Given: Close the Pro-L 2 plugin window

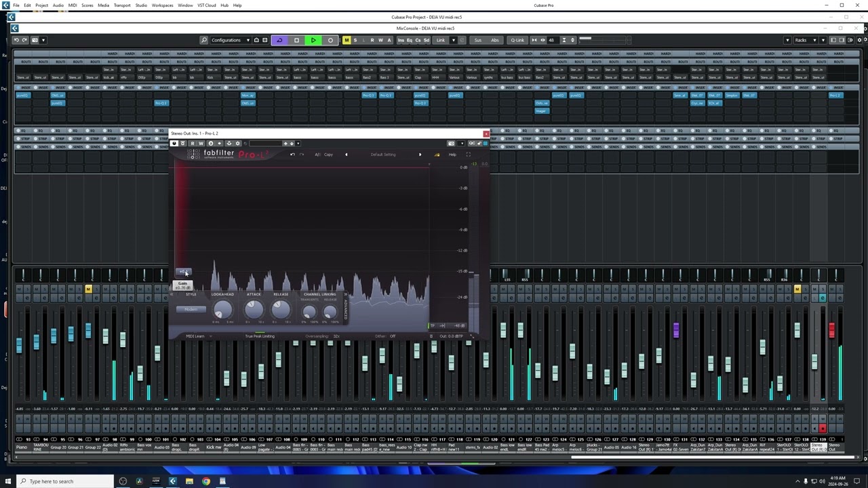Looking at the screenshot, I should (x=486, y=134).
